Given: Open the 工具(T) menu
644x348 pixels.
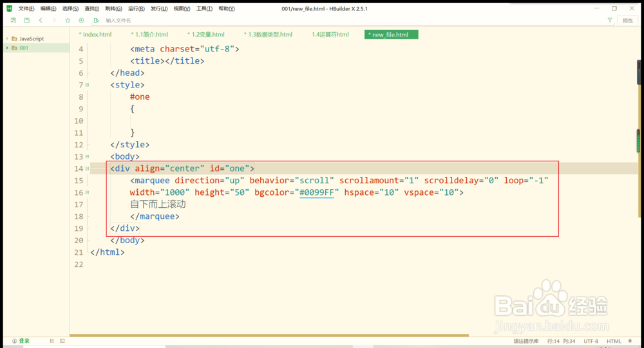Looking at the screenshot, I should [x=204, y=8].
